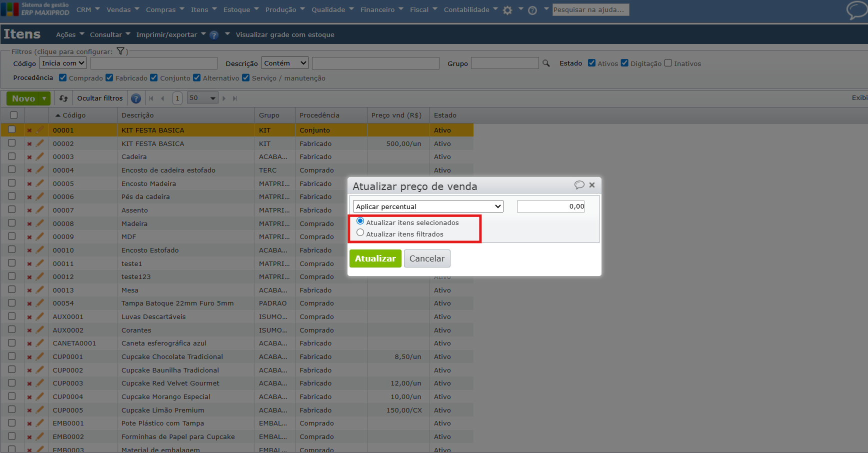
Task: Click the Cancelar button
Action: [427, 258]
